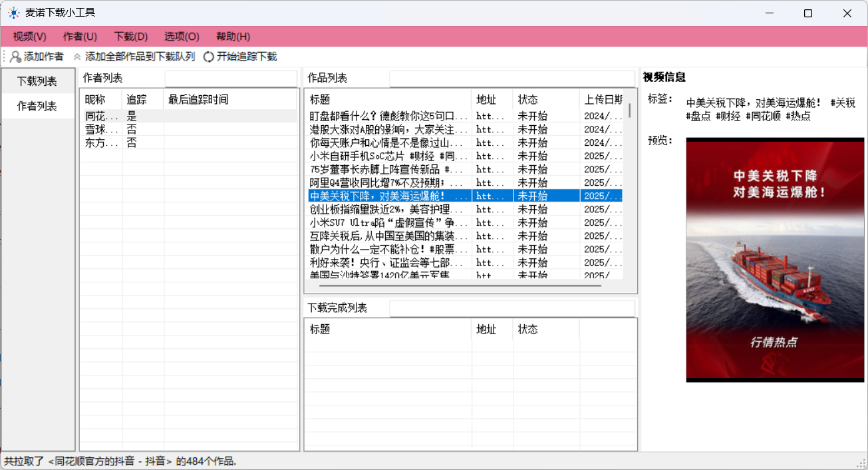
Task: Open the 视频(V) menu
Action: tap(30, 37)
